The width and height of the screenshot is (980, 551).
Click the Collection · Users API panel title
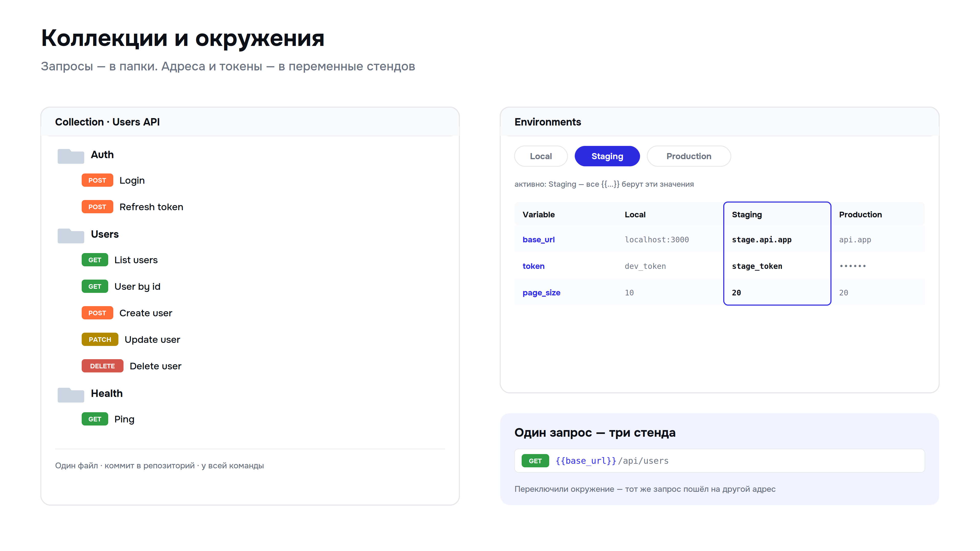[x=107, y=122]
